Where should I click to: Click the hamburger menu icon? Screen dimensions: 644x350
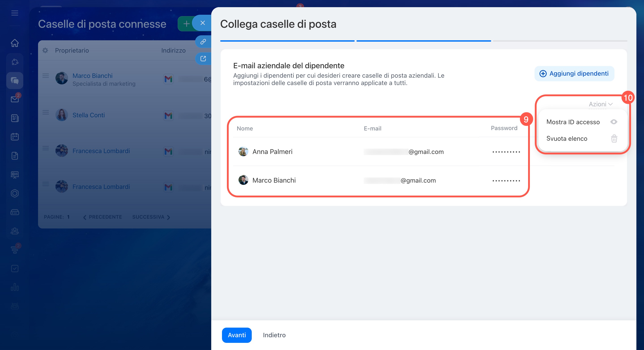click(x=15, y=13)
